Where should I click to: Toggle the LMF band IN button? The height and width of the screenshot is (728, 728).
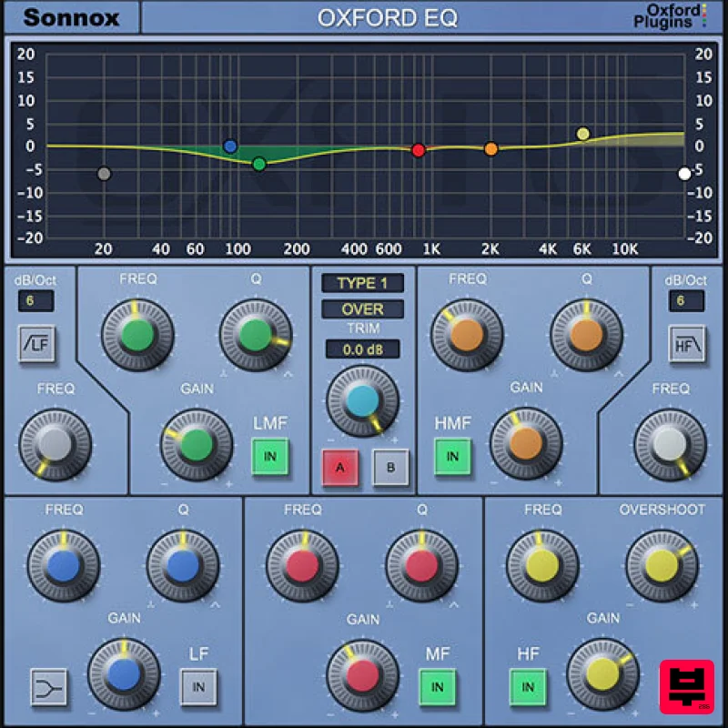coord(268,456)
